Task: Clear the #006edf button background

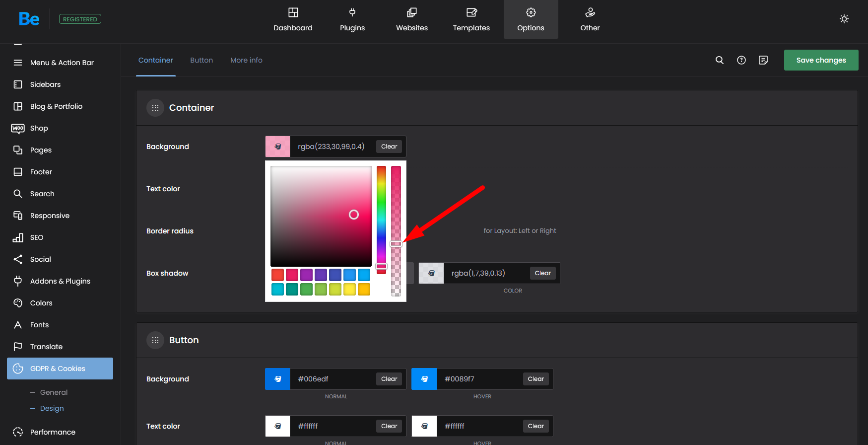Action: coord(389,379)
